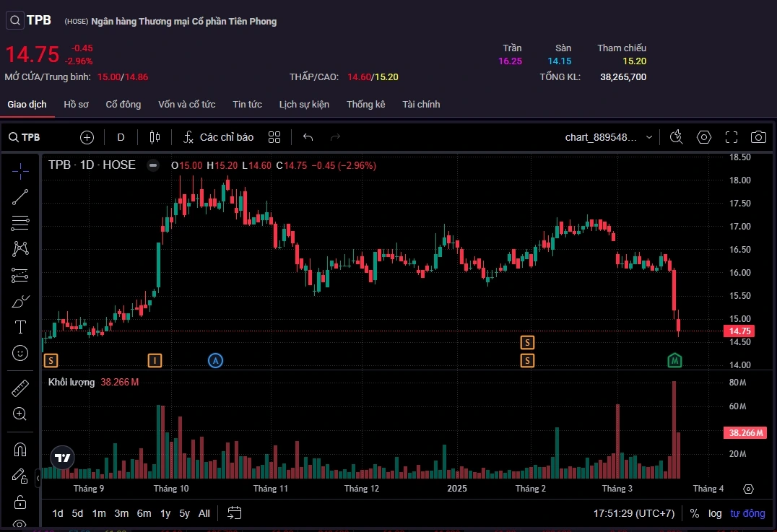This screenshot has width=777, height=532.
Task: Toggle stay in drawing mode pencil-lock
Action: (20, 476)
